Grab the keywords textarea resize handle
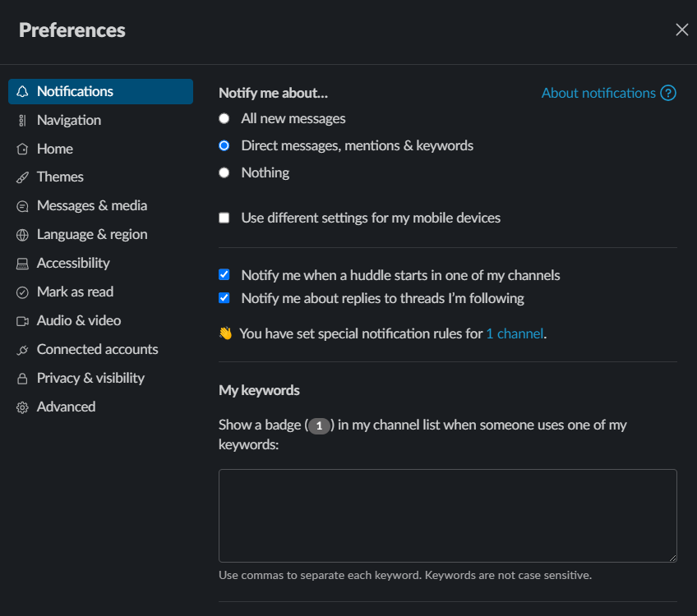The image size is (697, 616). 672,559
